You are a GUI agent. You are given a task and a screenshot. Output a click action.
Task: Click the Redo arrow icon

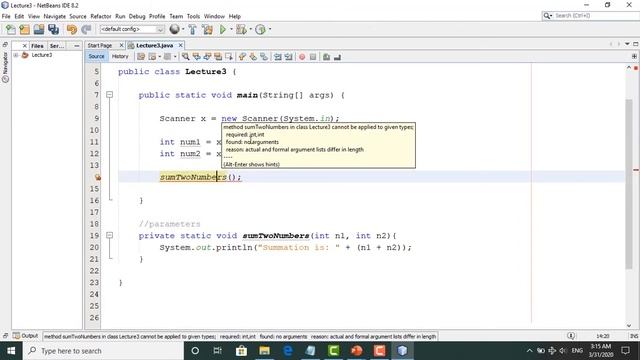tap(86, 29)
